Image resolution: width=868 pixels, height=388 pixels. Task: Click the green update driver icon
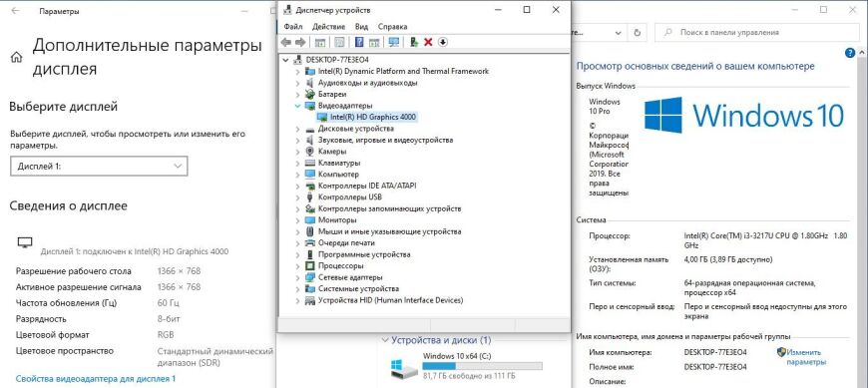(413, 43)
